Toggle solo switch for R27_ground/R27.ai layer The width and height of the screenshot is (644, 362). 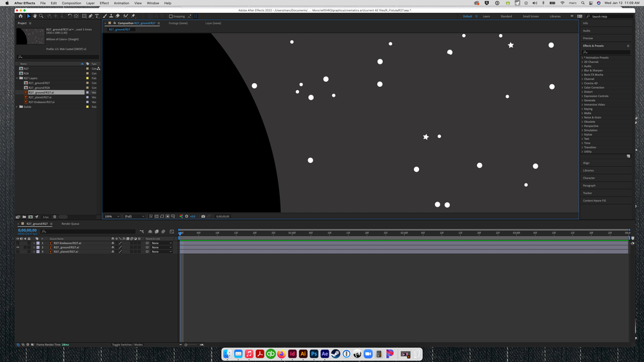coord(25,247)
